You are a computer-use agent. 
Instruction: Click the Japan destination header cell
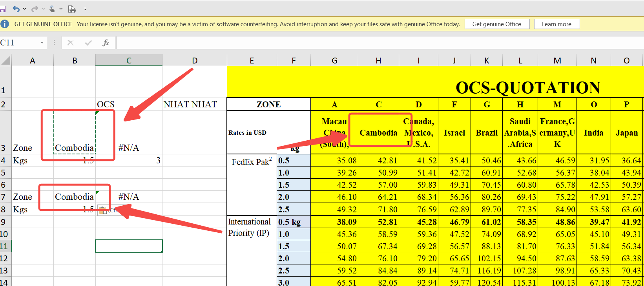click(x=627, y=132)
